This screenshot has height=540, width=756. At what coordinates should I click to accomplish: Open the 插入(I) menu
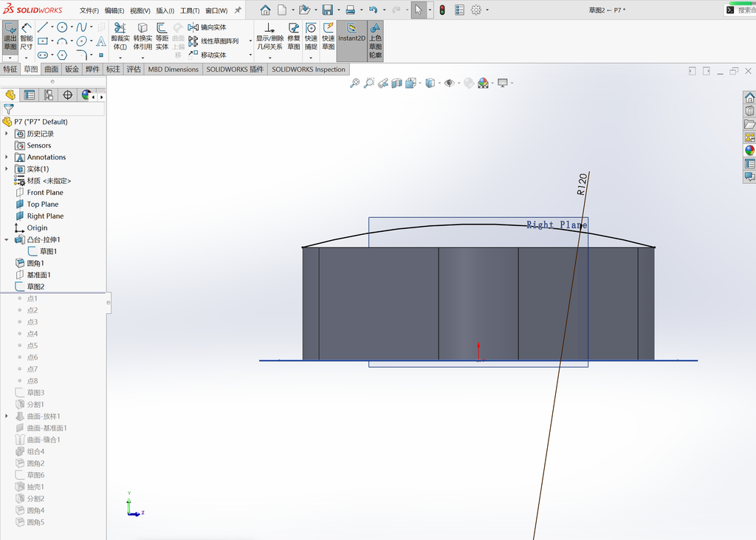(x=165, y=10)
